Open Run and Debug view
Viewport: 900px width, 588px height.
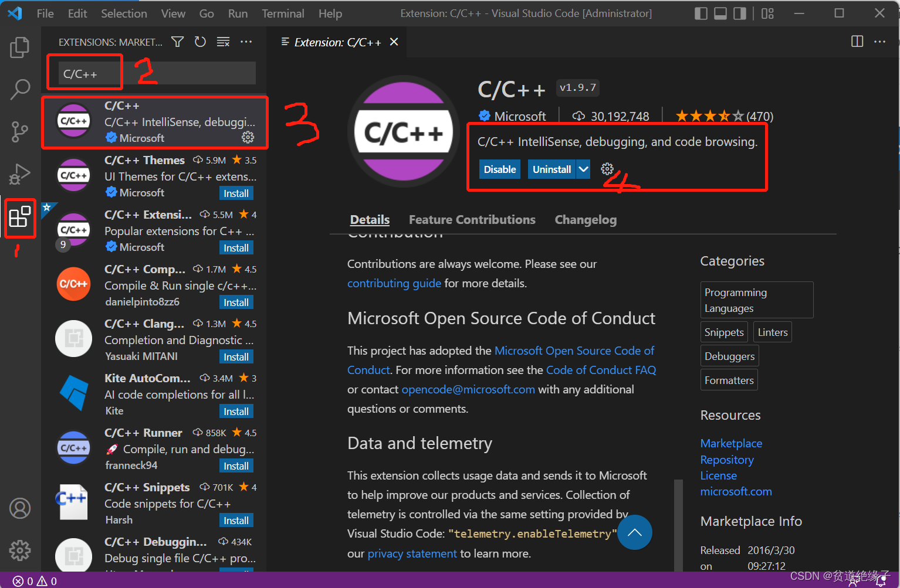[20, 174]
